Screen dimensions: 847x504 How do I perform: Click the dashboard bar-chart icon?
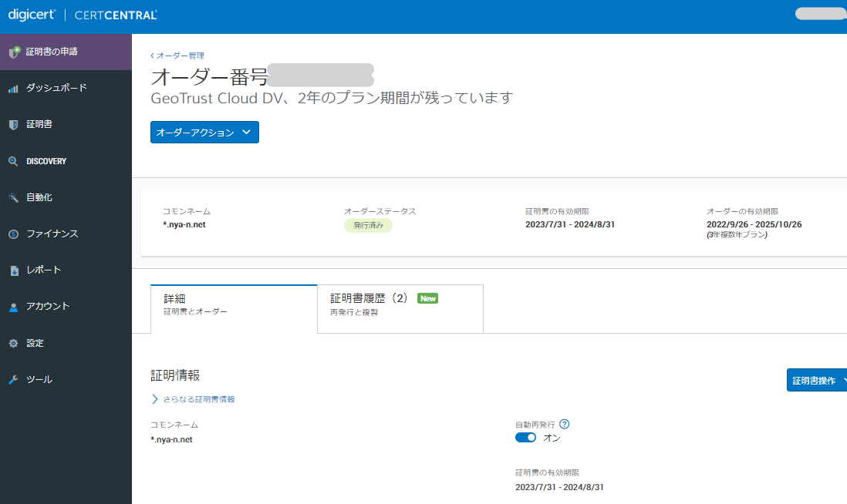tap(14, 89)
